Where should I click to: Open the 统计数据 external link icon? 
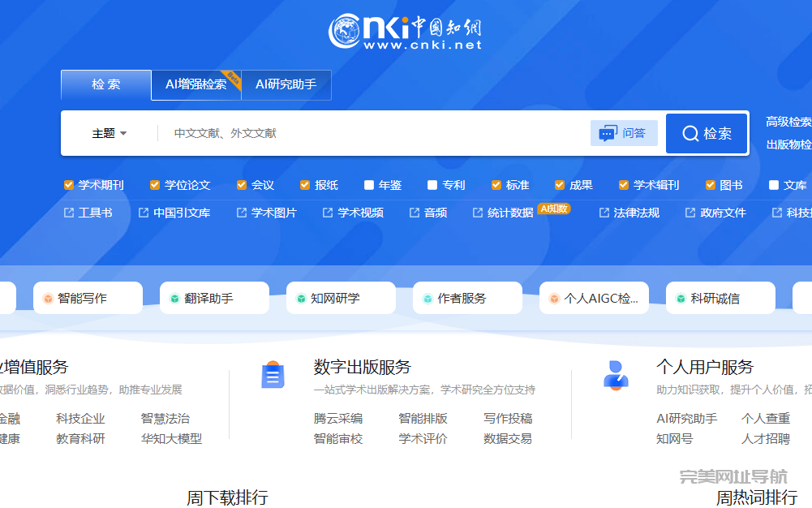(478, 213)
